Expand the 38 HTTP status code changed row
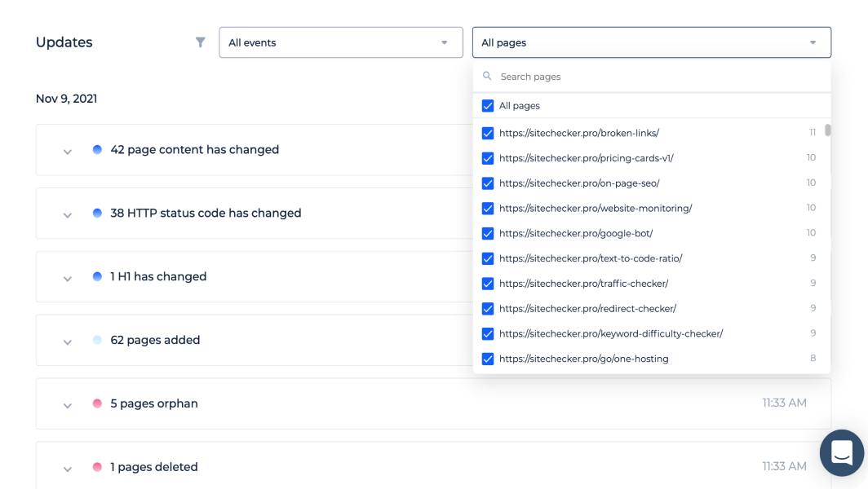The image size is (868, 489). pos(68,215)
